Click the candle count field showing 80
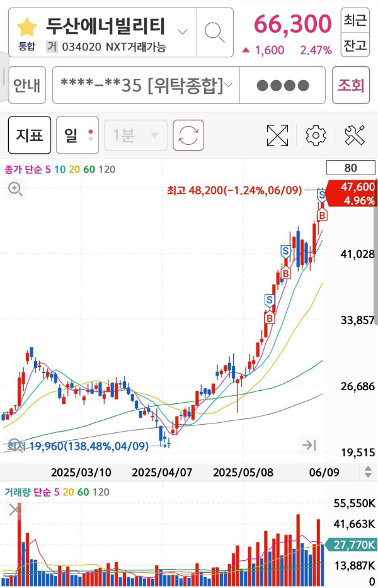378x588 pixels. [351, 168]
